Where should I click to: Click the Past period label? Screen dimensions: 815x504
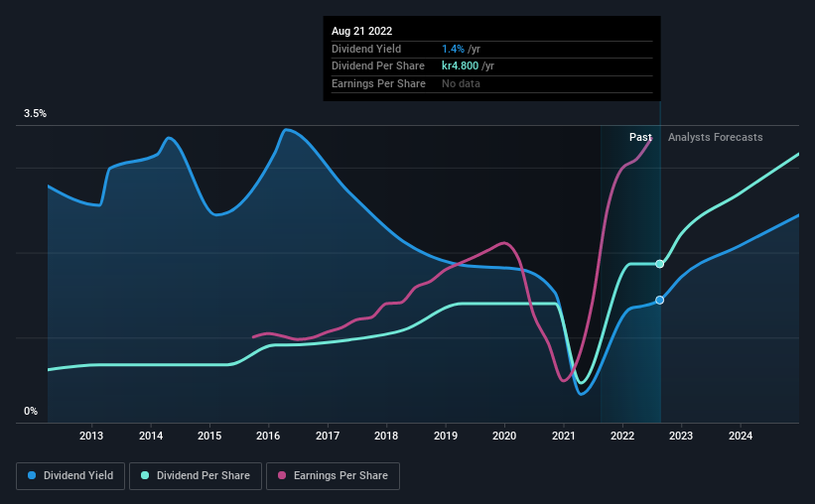pos(640,137)
